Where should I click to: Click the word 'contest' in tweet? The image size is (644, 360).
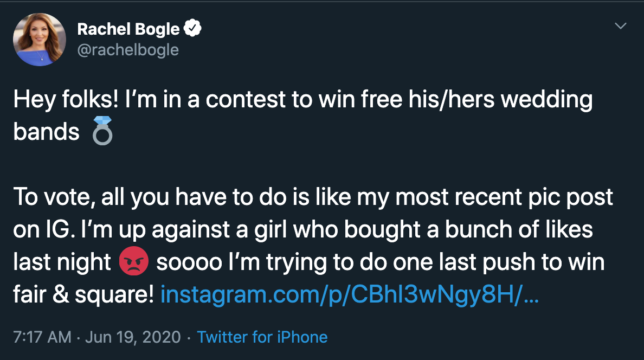[x=246, y=100]
